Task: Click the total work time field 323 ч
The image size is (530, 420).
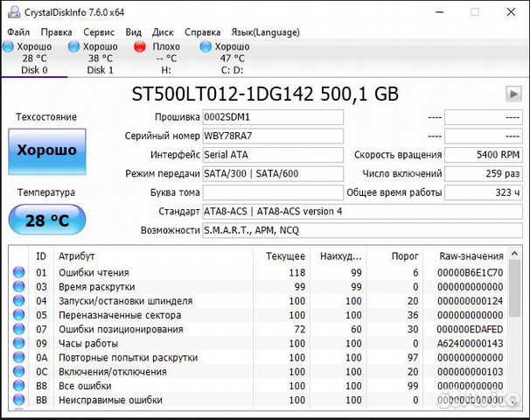Action: click(484, 192)
